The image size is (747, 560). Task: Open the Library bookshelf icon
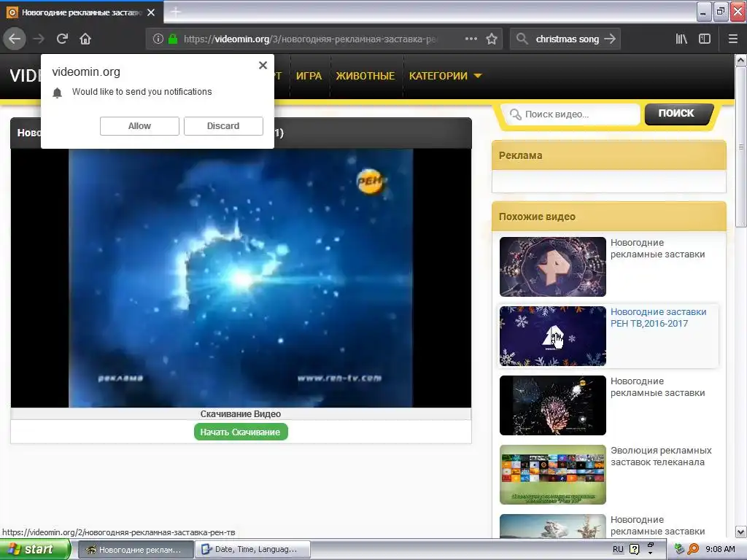pyautogui.click(x=682, y=39)
